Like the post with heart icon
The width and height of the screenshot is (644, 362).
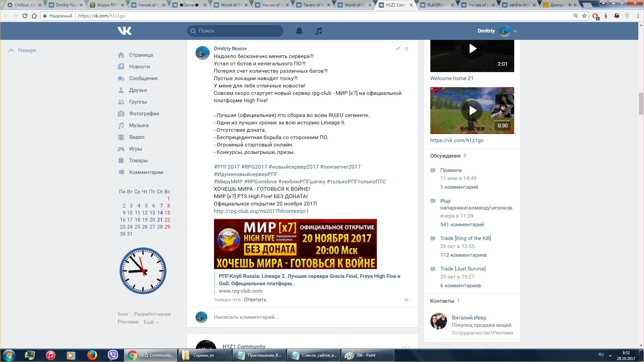(406, 300)
